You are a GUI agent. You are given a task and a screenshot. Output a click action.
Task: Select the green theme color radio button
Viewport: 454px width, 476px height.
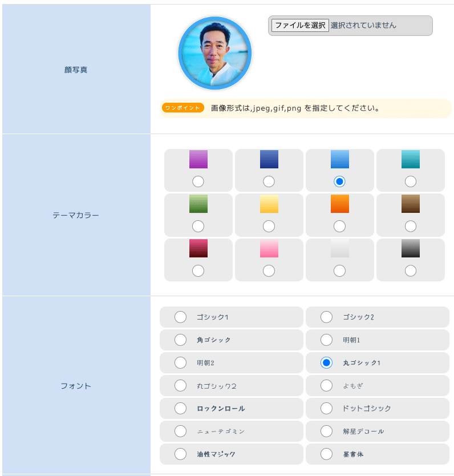pos(198,226)
